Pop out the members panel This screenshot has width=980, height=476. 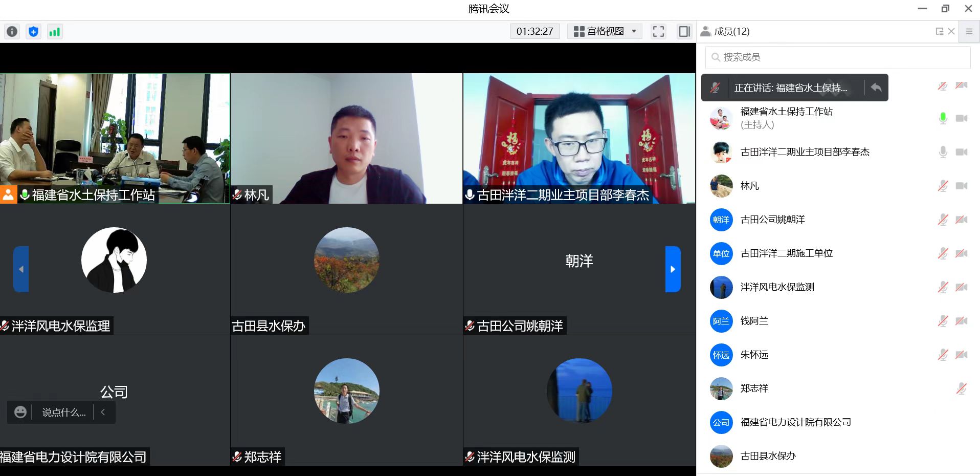tap(939, 32)
